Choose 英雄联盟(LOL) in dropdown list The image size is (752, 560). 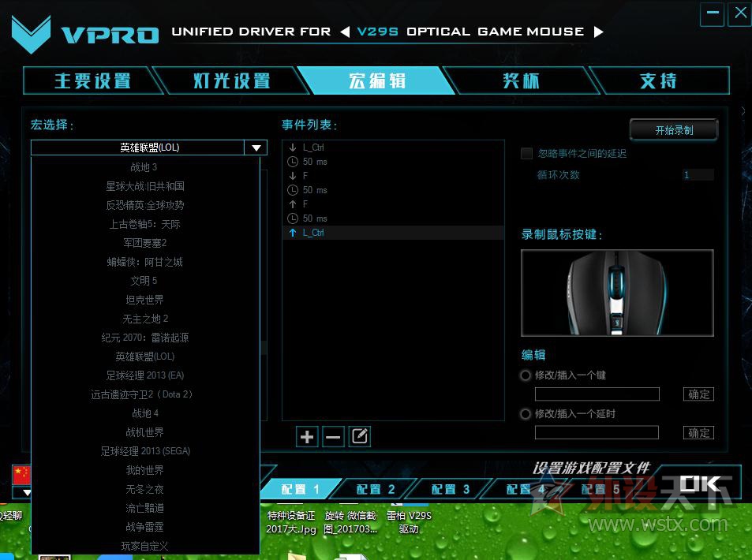coord(145,357)
